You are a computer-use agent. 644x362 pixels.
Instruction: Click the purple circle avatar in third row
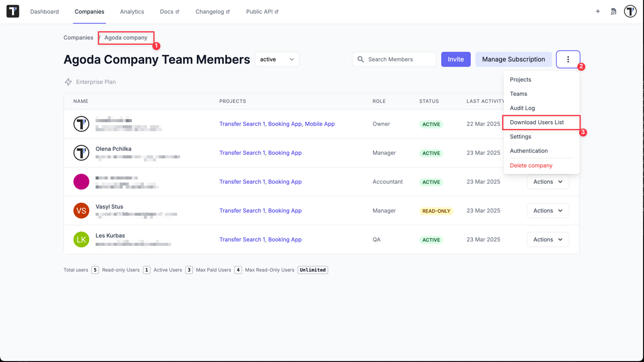pyautogui.click(x=81, y=182)
